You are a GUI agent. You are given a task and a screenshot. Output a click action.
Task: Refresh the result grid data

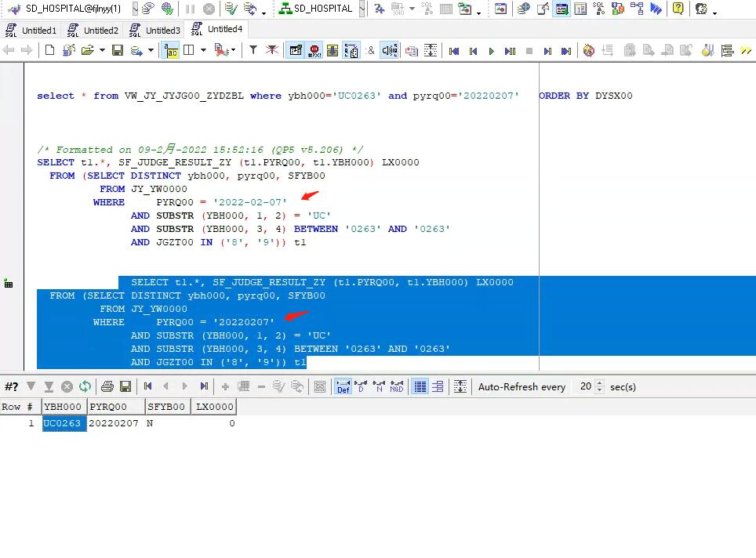click(x=85, y=386)
